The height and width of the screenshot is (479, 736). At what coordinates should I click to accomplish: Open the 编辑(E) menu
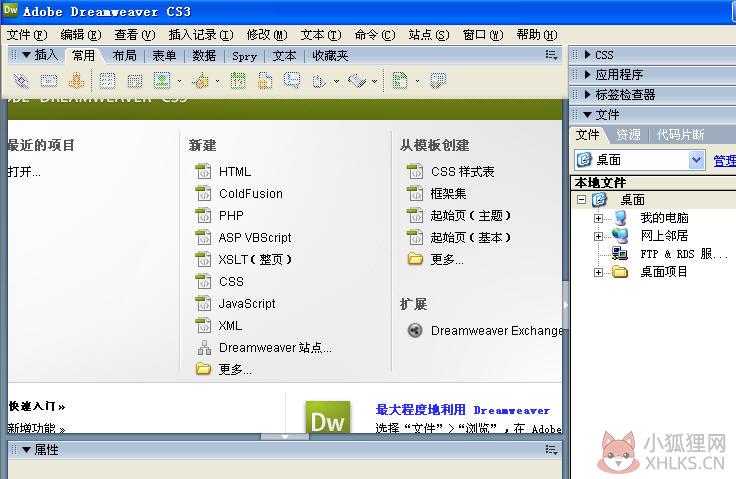coord(81,35)
